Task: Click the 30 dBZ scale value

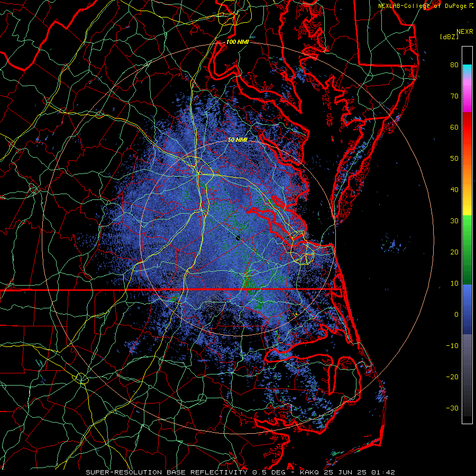Action: click(x=454, y=221)
